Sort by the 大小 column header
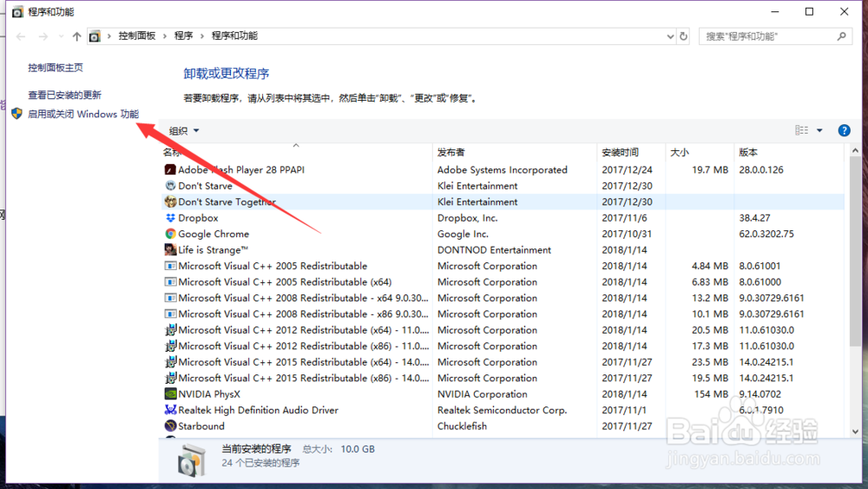Image resolution: width=868 pixels, height=489 pixels. 700,152
